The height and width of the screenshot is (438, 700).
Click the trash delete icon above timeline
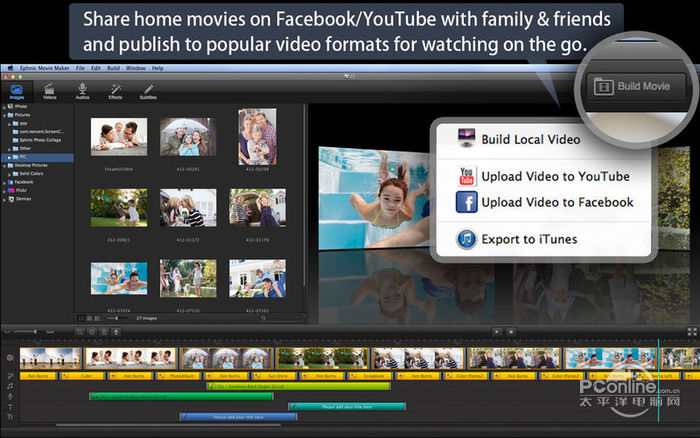[104, 332]
